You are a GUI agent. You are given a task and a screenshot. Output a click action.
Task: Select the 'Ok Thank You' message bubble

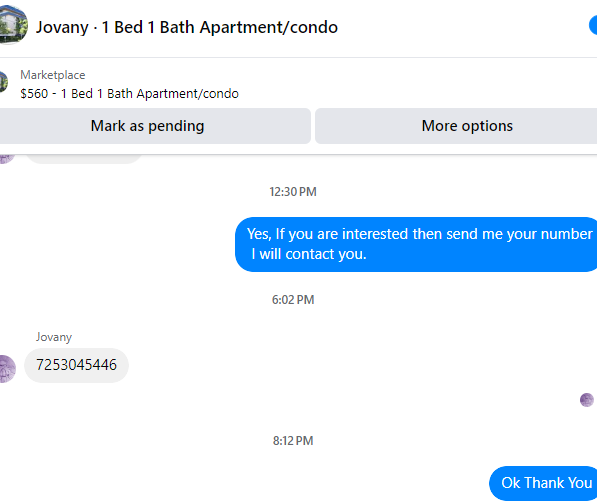(544, 483)
